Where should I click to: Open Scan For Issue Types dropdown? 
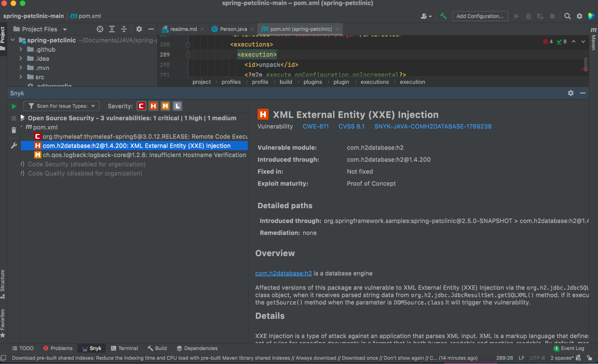pyautogui.click(x=61, y=106)
